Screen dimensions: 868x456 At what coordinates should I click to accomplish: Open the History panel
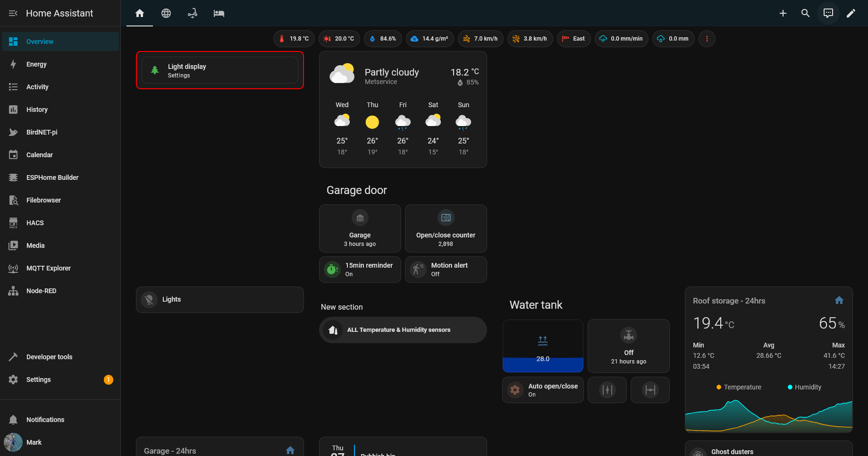point(60,110)
